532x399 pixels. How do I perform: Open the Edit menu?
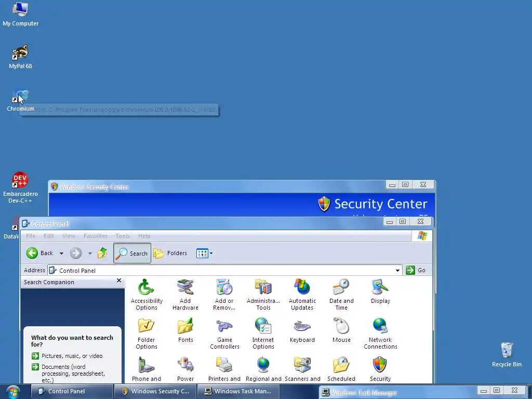click(48, 236)
